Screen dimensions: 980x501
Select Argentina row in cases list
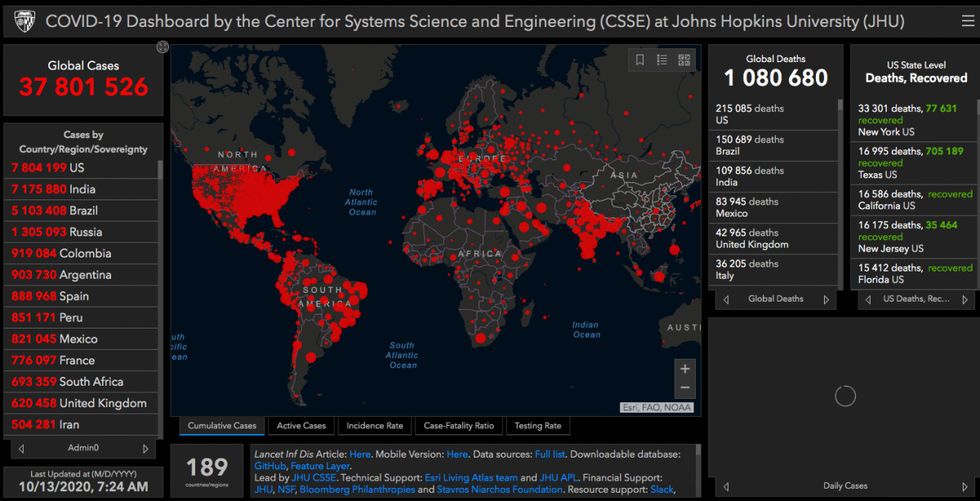click(x=82, y=275)
